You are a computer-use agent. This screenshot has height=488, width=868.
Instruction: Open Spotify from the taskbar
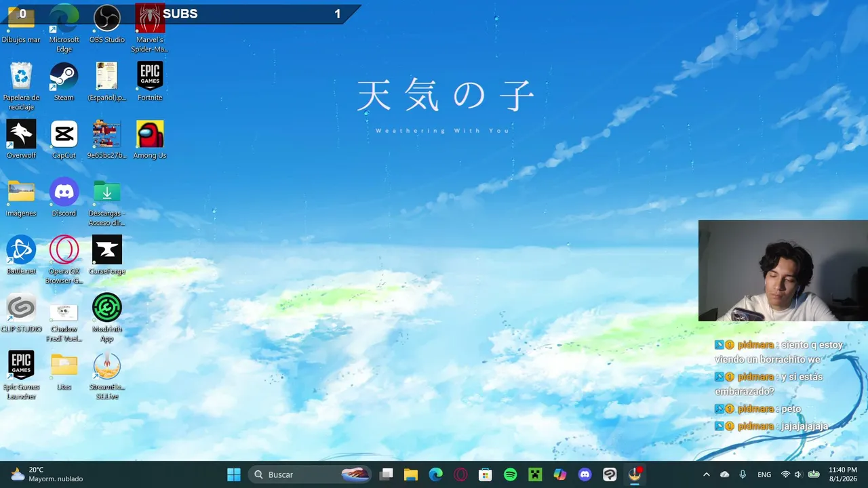click(510, 474)
